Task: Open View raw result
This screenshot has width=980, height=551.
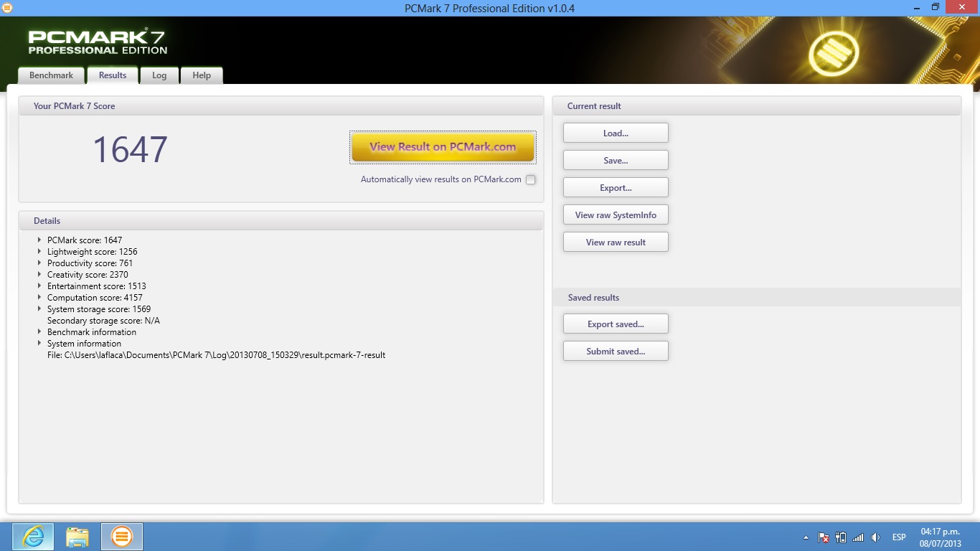Action: [x=616, y=242]
